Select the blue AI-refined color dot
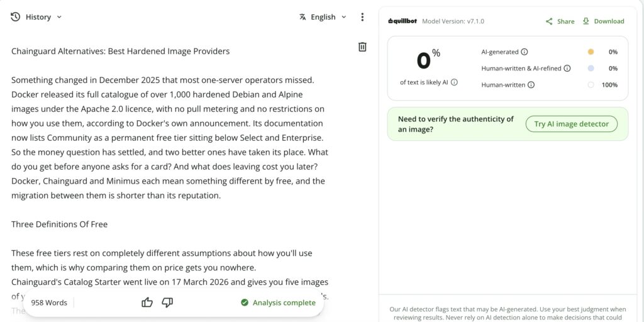 [x=591, y=69]
